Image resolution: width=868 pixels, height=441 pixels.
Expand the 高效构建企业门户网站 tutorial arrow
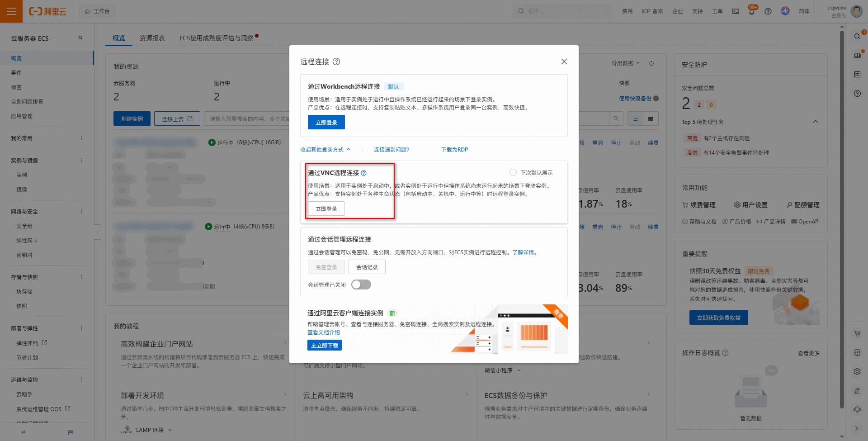click(285, 343)
